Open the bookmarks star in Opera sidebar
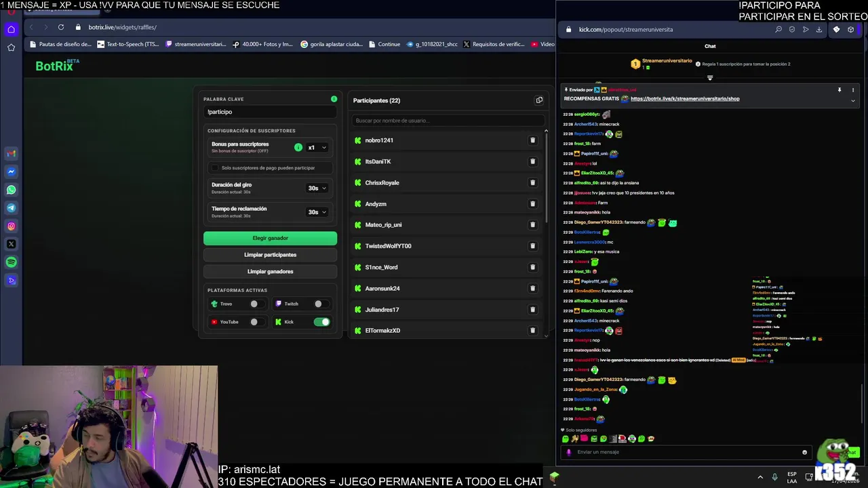868x488 pixels. [11, 47]
